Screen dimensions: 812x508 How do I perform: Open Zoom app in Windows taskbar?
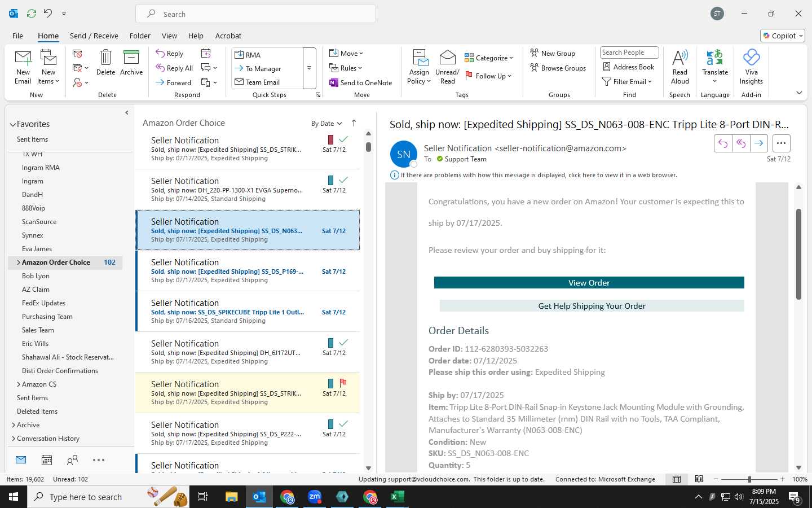pos(315,497)
